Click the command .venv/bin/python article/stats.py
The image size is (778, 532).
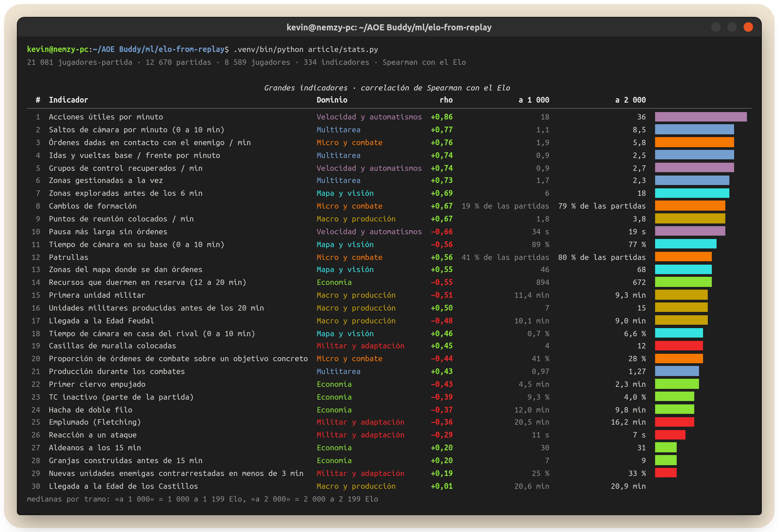(306, 49)
